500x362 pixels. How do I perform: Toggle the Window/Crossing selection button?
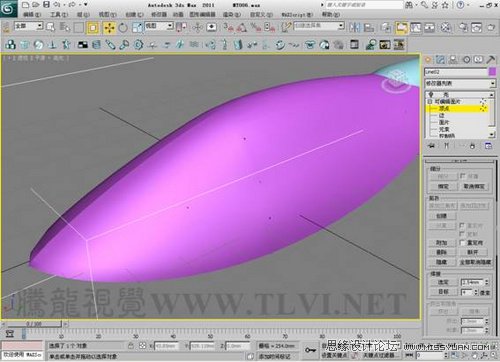point(93,28)
